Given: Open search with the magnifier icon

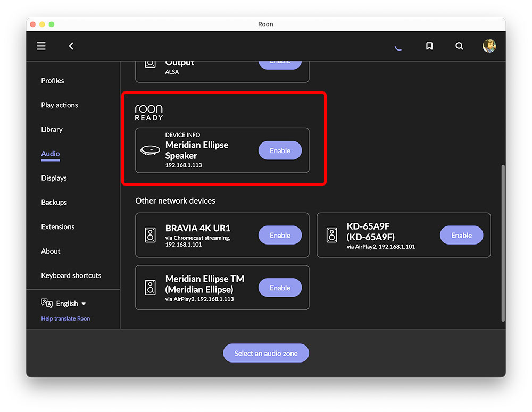Looking at the screenshot, I should pos(459,46).
